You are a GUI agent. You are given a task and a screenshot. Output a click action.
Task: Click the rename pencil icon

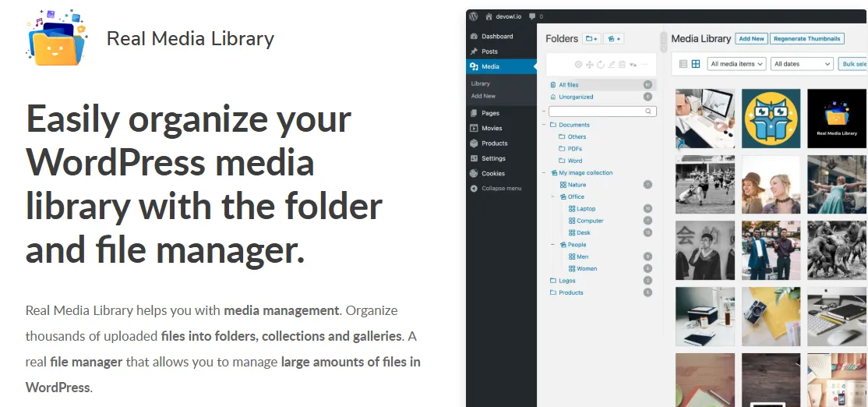click(x=612, y=65)
